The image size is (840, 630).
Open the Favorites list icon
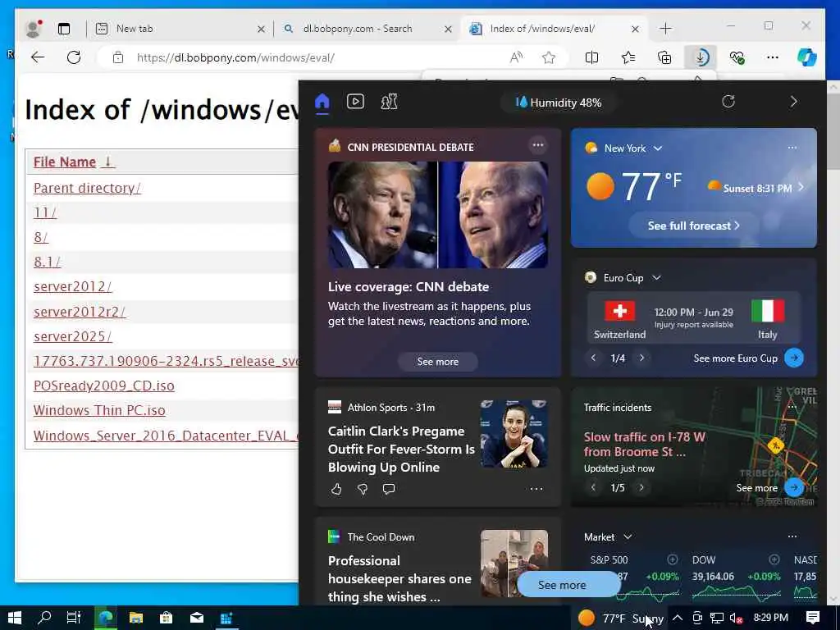pyautogui.click(x=628, y=57)
